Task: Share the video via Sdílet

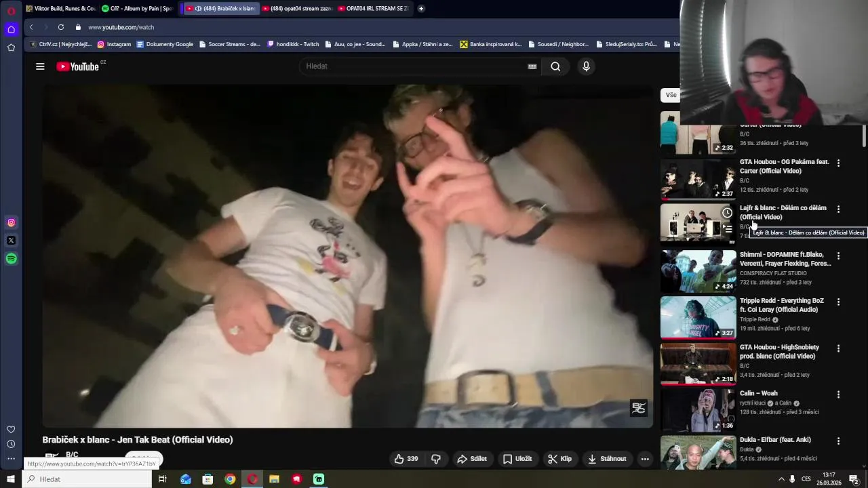Action: [x=472, y=459]
